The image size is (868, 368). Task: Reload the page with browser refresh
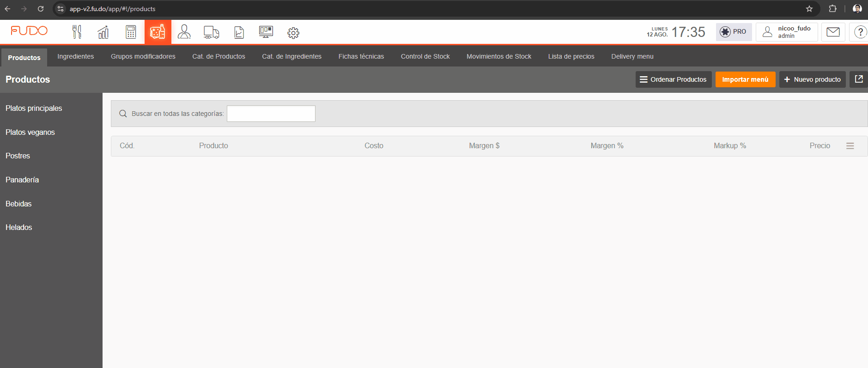coord(41,9)
